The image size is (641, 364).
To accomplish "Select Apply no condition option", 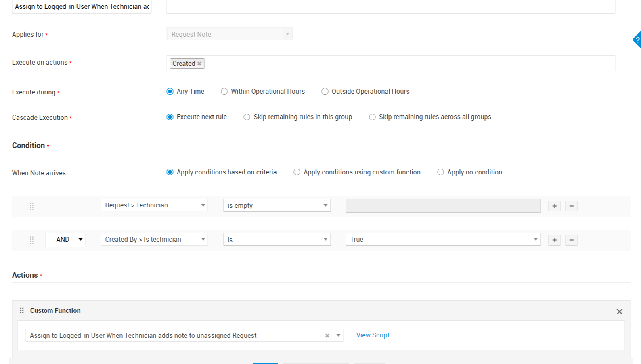I will [441, 172].
